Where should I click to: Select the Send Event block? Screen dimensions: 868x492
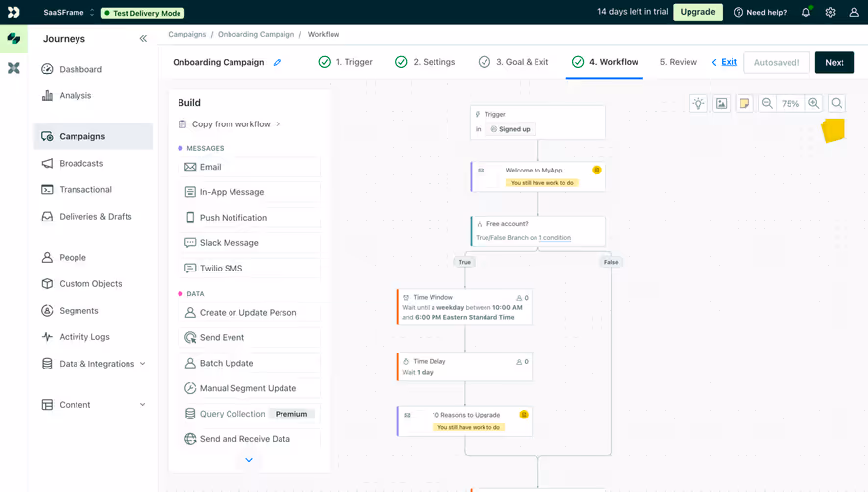(250, 337)
